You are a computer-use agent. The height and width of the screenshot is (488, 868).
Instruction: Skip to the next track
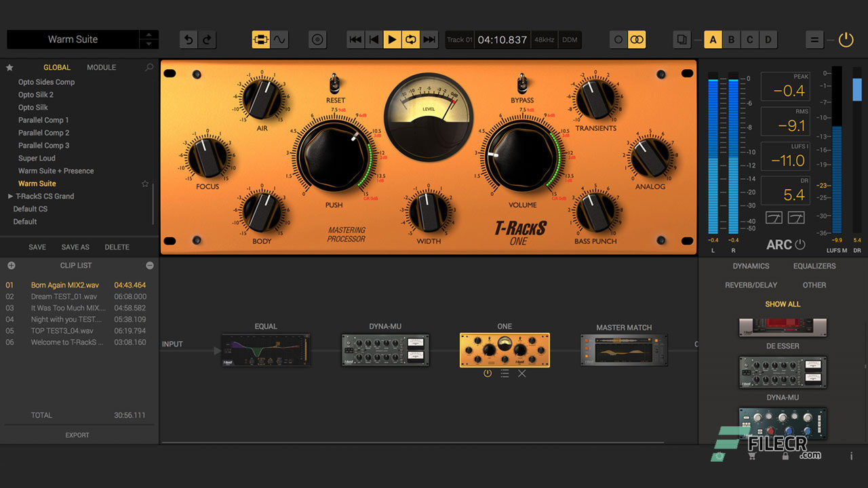[x=429, y=40]
